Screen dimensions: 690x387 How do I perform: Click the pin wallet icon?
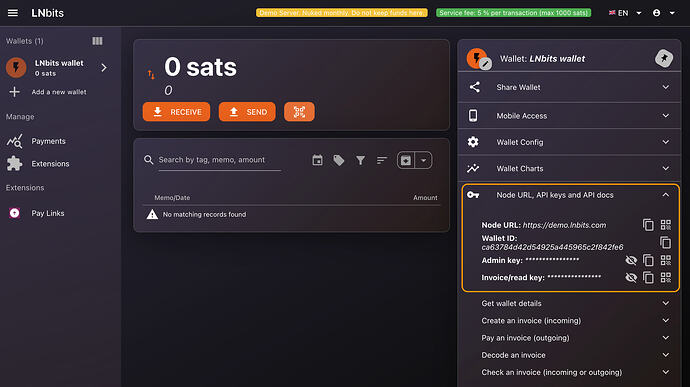tap(664, 58)
